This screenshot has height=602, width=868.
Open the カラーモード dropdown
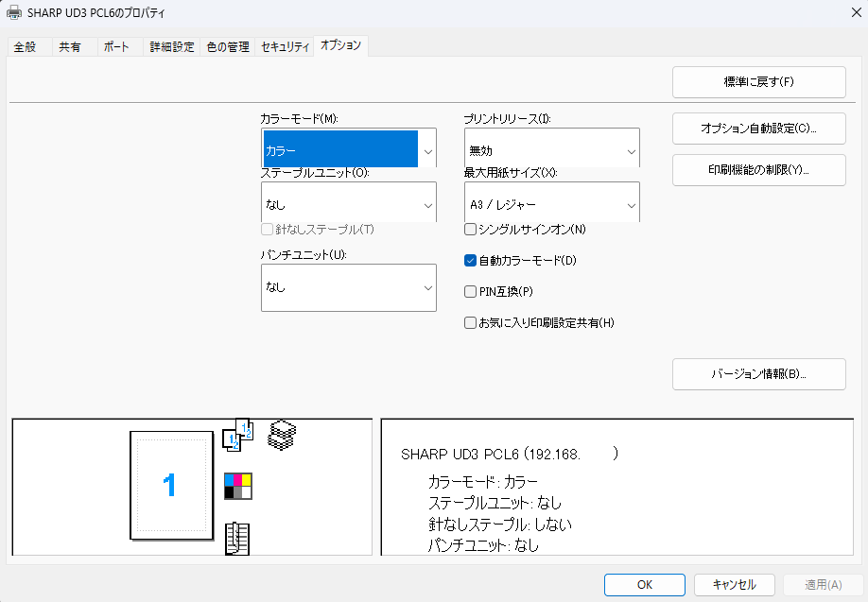pyautogui.click(x=349, y=147)
